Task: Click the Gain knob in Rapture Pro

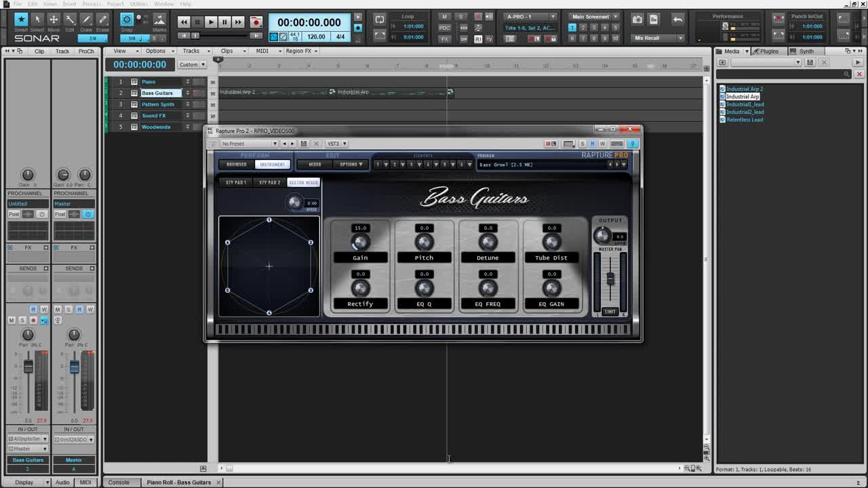Action: point(360,242)
